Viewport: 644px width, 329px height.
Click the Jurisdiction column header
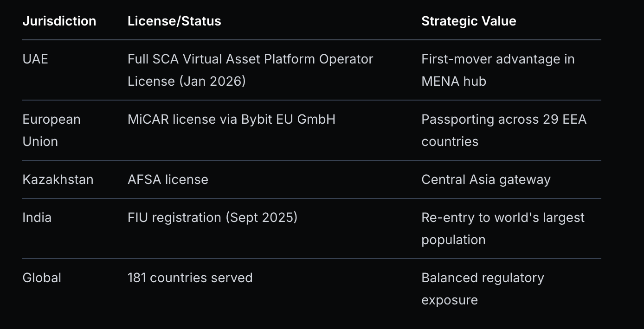59,21
